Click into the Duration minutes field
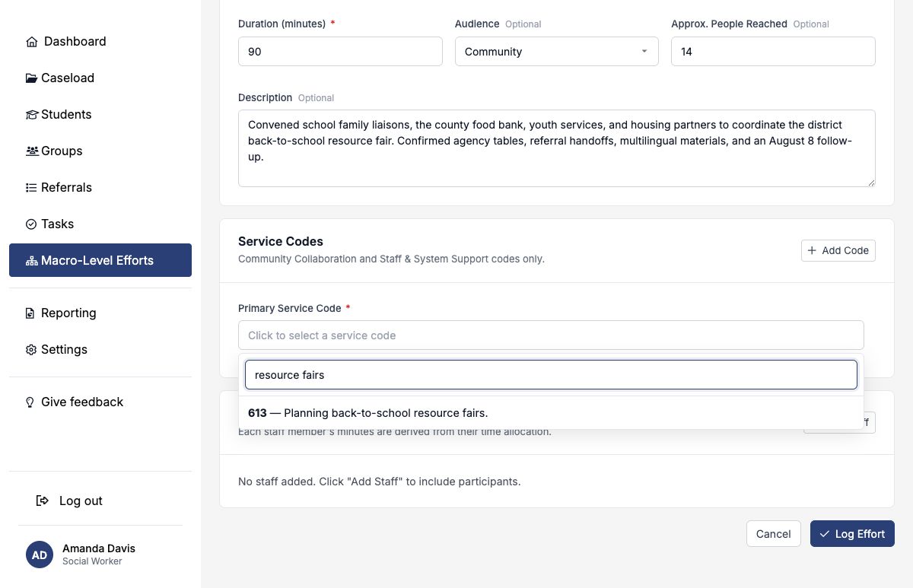Image resolution: width=913 pixels, height=588 pixels. tap(340, 52)
